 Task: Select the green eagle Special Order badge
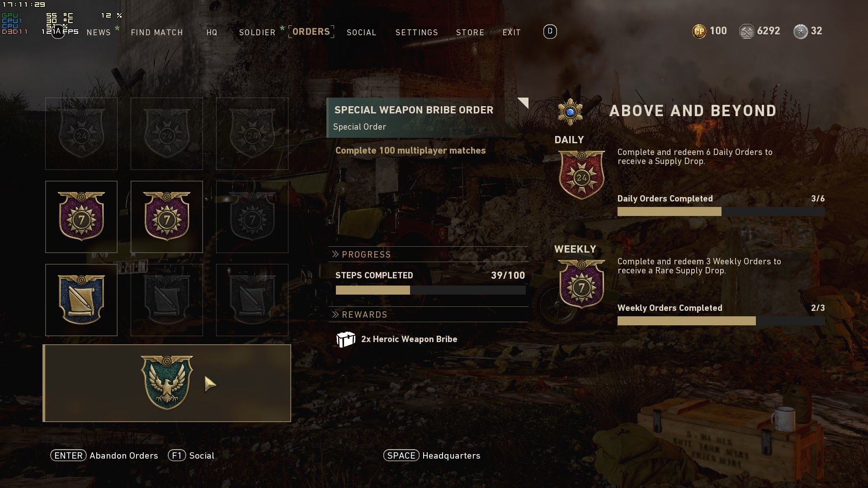click(167, 383)
